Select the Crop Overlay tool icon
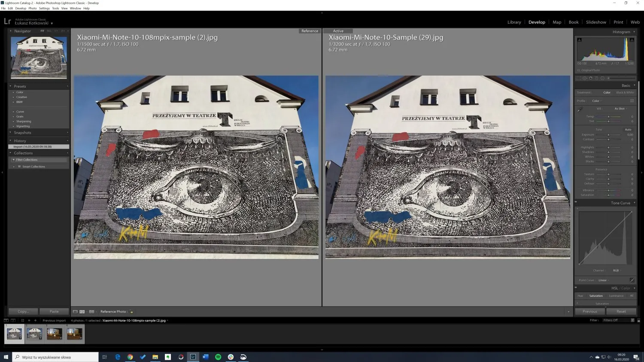 (x=578, y=78)
